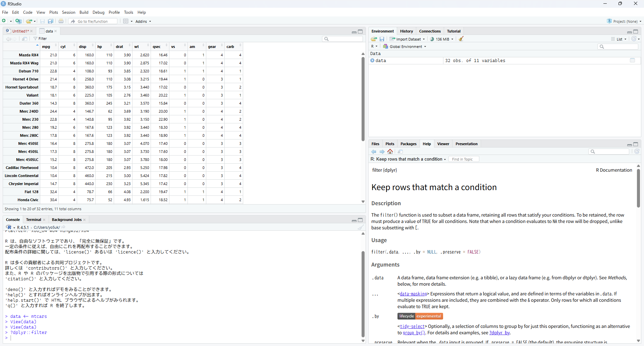644x346 pixels.
Task: Open the Session menu
Action: 68,12
